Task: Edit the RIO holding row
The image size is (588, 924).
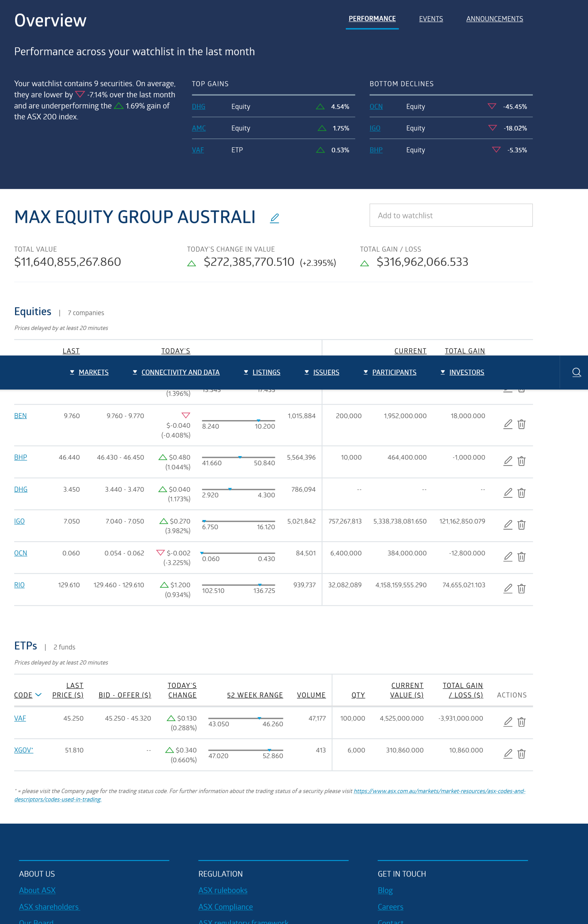Action: pyautogui.click(x=508, y=588)
